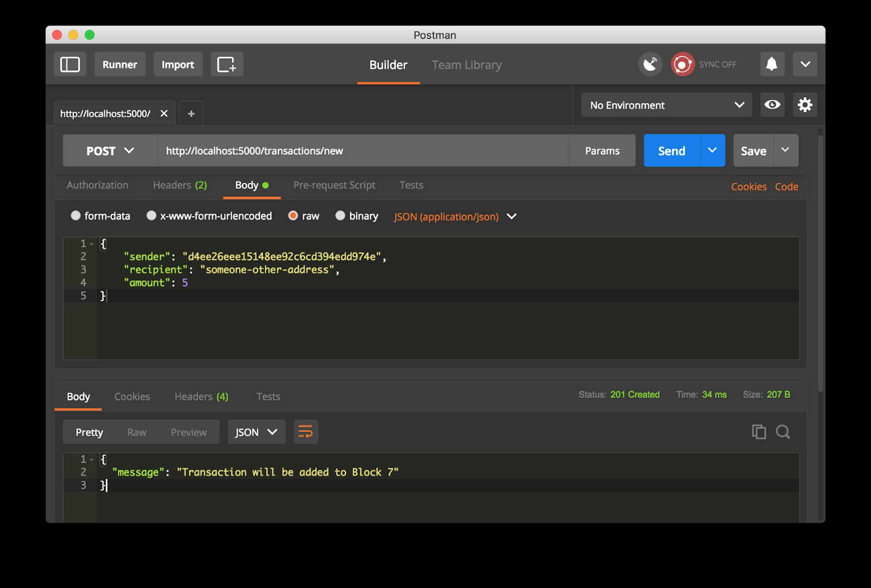The height and width of the screenshot is (588, 871).
Task: Toggle the sidebar panel icon
Action: (x=70, y=64)
